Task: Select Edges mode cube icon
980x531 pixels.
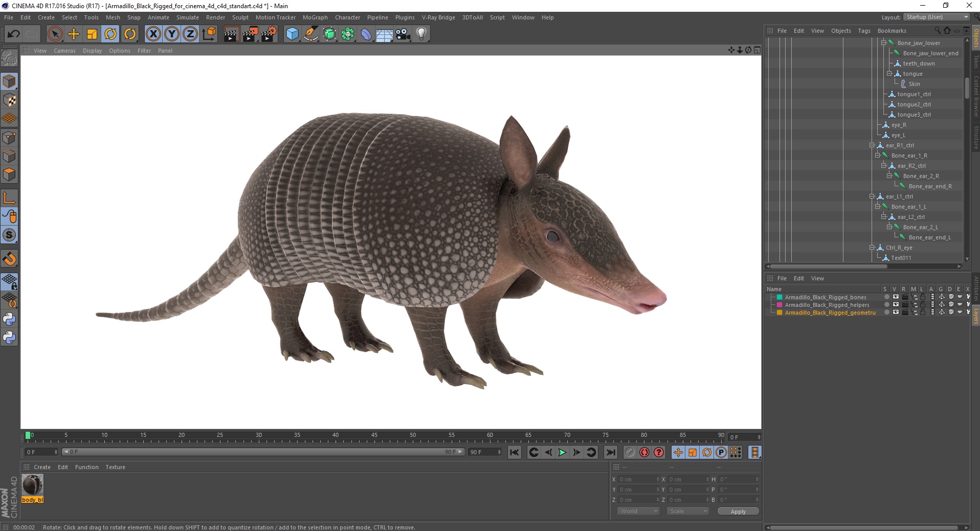Action: [9, 156]
